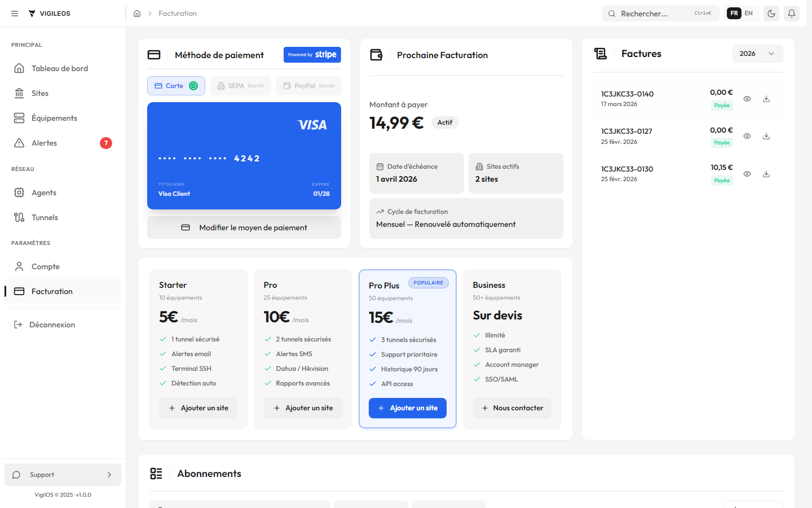This screenshot has height=508, width=812.
Task: View invoice 1C3JKC33-0130 with eye icon
Action: pyautogui.click(x=747, y=174)
